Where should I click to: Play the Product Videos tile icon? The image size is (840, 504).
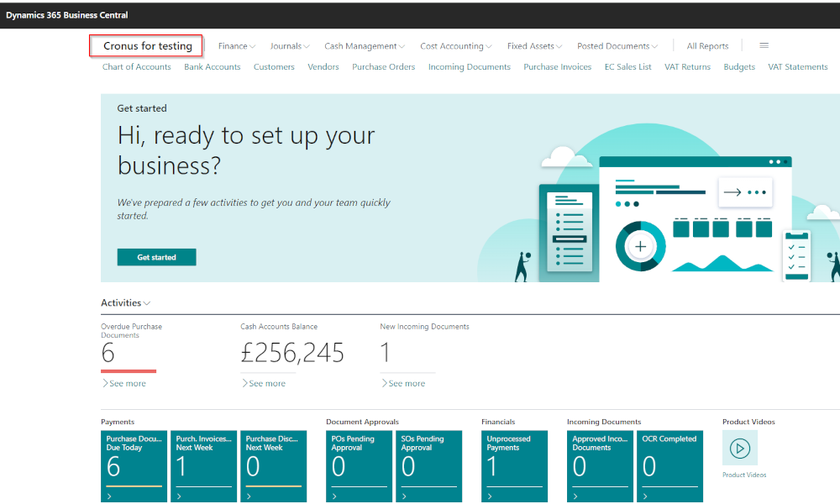pyautogui.click(x=740, y=448)
